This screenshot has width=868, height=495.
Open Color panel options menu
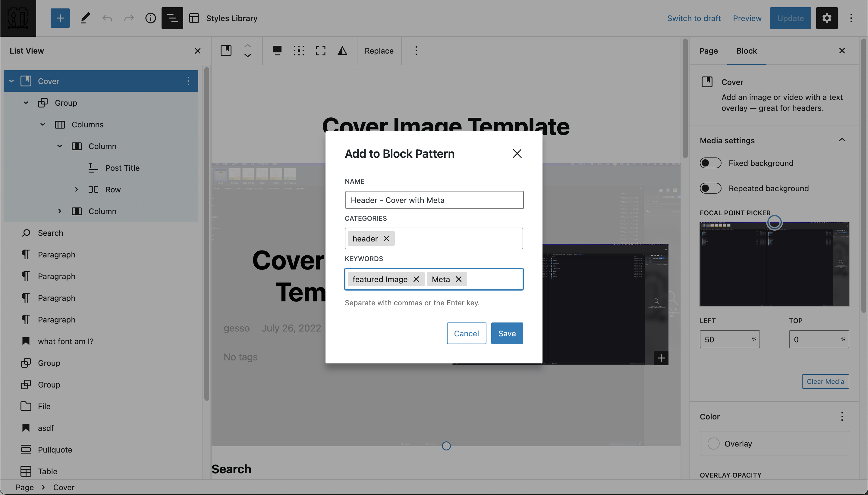[x=842, y=416]
